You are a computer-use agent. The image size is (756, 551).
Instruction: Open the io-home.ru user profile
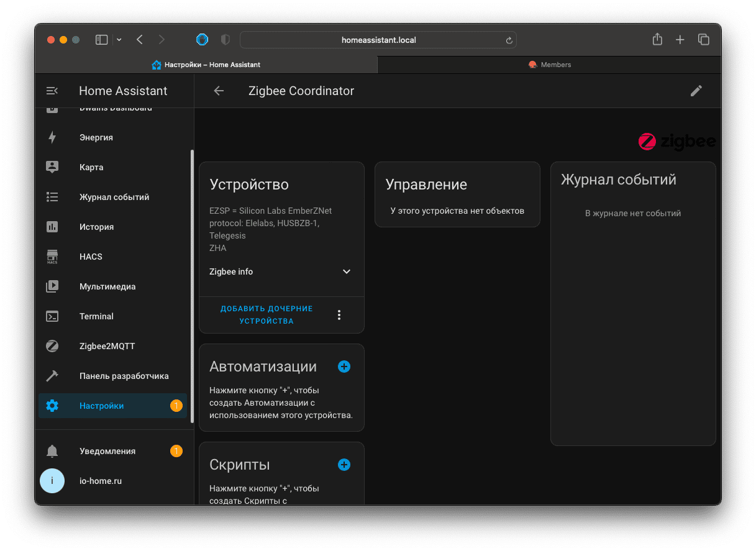point(100,481)
